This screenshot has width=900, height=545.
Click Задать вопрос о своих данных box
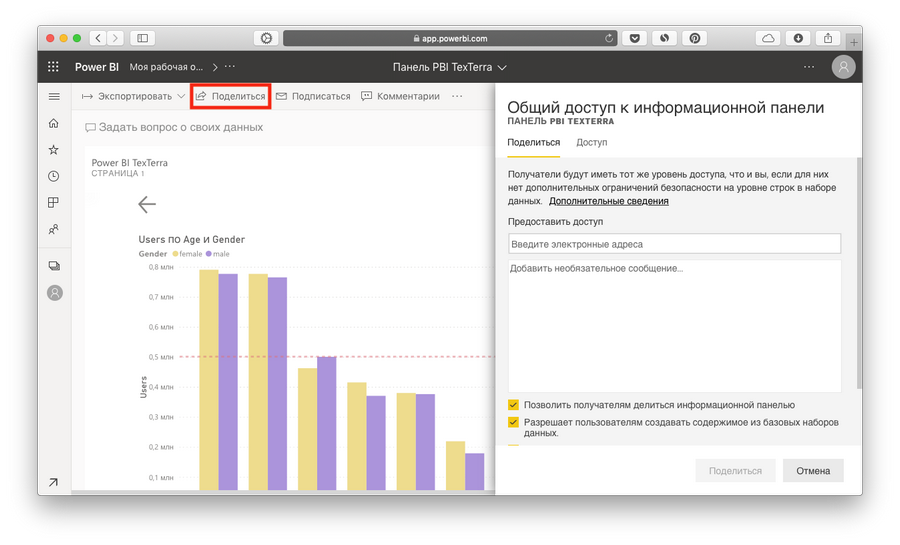174,127
